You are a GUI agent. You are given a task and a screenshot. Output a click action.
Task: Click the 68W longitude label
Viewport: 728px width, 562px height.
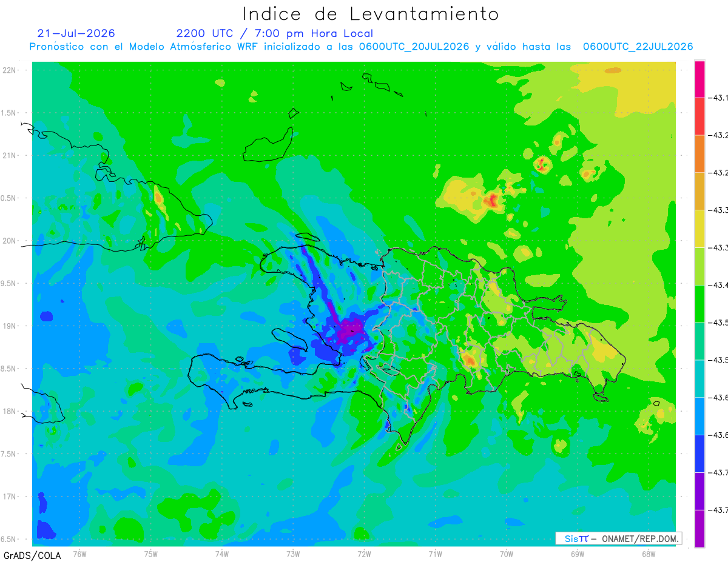tap(649, 554)
